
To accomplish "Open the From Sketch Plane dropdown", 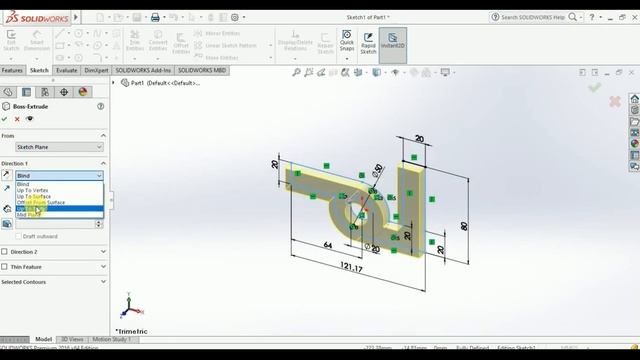I will coord(59,147).
